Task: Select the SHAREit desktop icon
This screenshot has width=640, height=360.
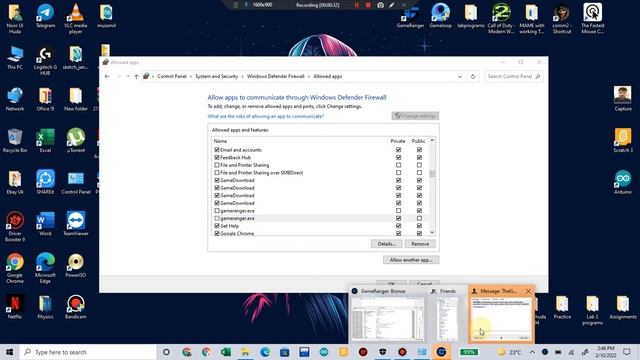Action: 45,182
